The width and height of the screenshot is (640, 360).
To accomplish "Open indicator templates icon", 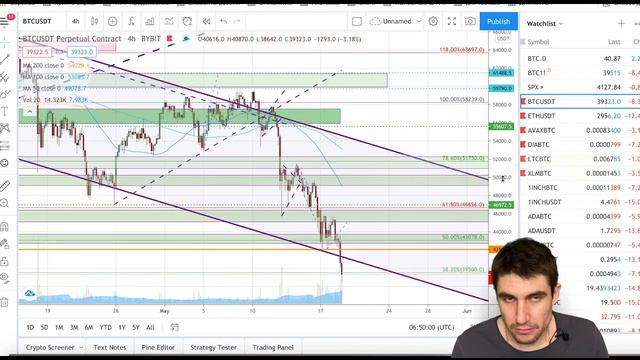I will click(169, 21).
